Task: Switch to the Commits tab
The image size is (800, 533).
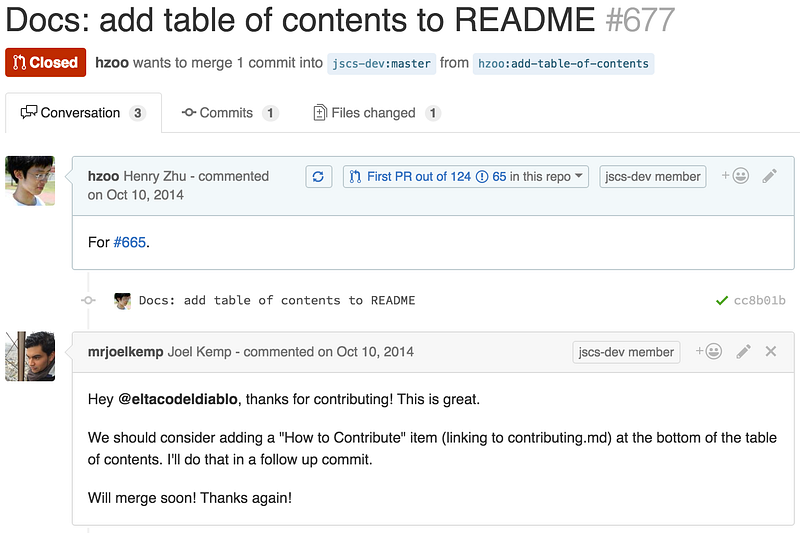Action: (x=230, y=113)
